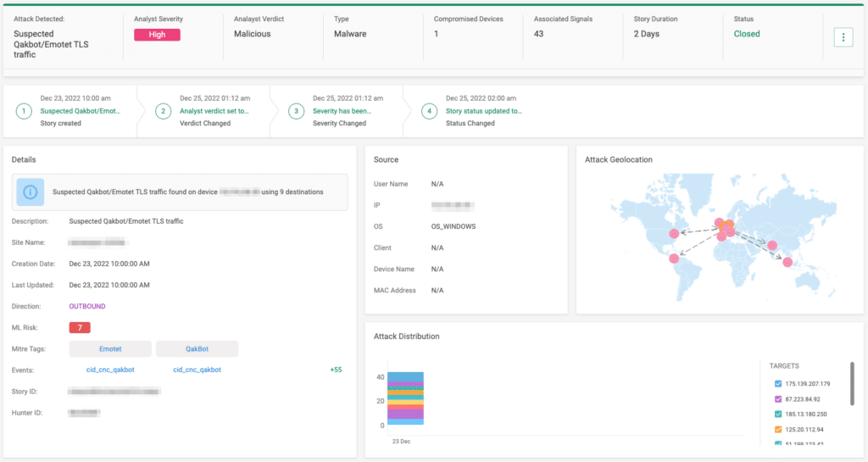
Task: Click the Southeast Asia marker near Indonesia
Action: point(787,262)
